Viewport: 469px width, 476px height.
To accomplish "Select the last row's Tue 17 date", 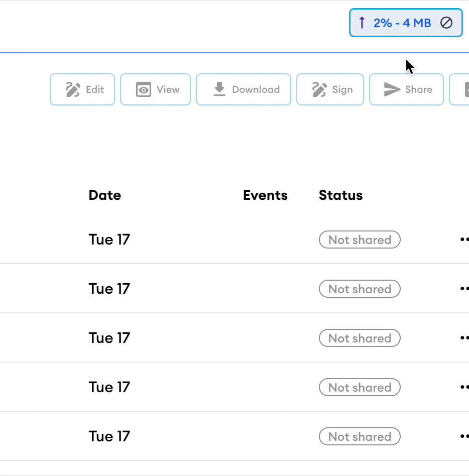I will [109, 436].
